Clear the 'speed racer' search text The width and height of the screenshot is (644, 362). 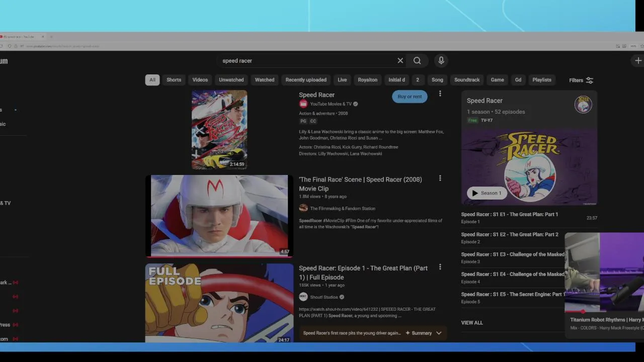click(x=400, y=61)
